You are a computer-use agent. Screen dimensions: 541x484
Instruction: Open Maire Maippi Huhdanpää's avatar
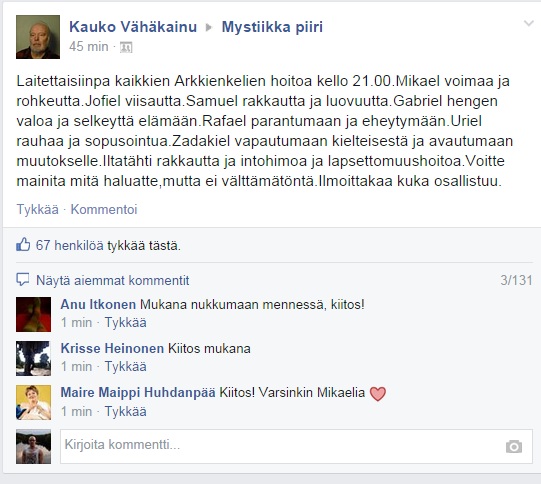(33, 402)
